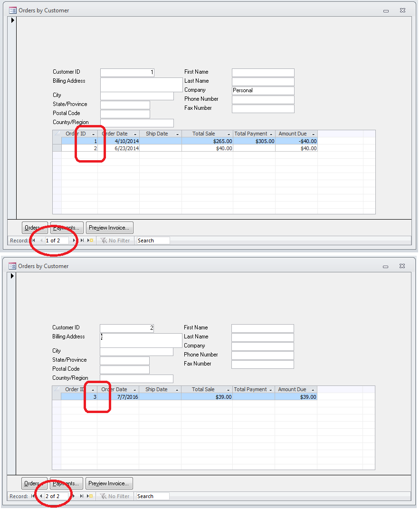420x510 pixels.
Task: Open Total Sale column dropdown, top window
Action: (229, 134)
